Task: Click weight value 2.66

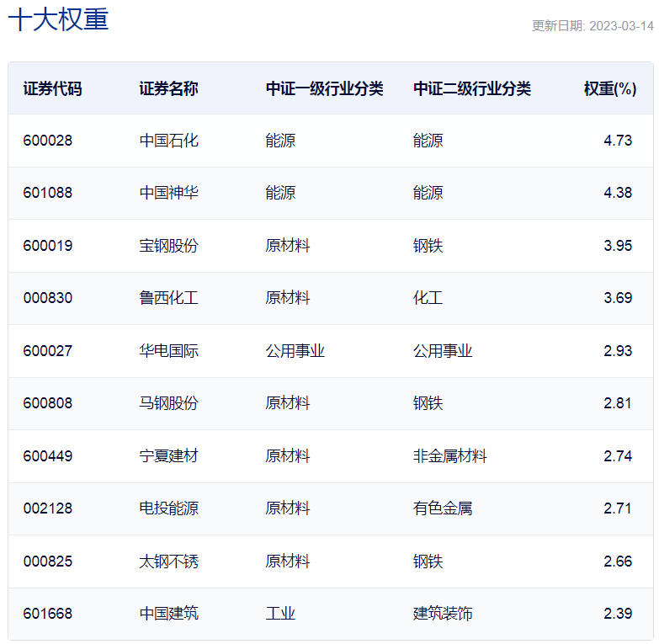Action: tap(618, 562)
